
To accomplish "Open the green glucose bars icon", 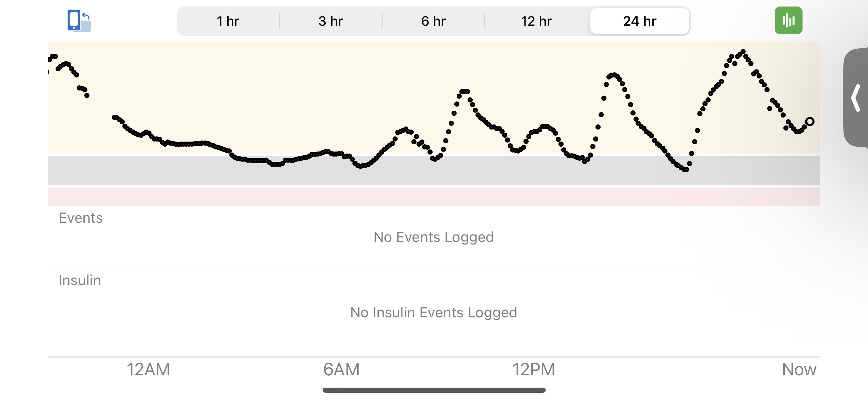I will tap(788, 21).
